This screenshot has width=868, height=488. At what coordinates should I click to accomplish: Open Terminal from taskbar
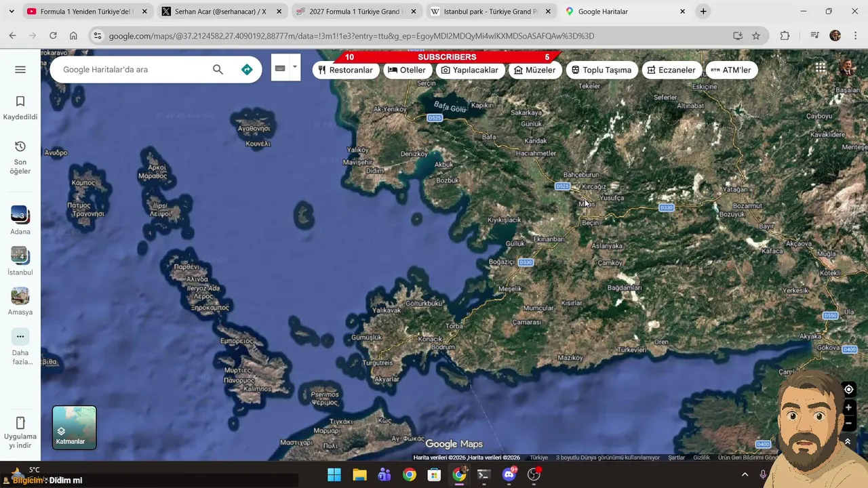pyautogui.click(x=484, y=474)
